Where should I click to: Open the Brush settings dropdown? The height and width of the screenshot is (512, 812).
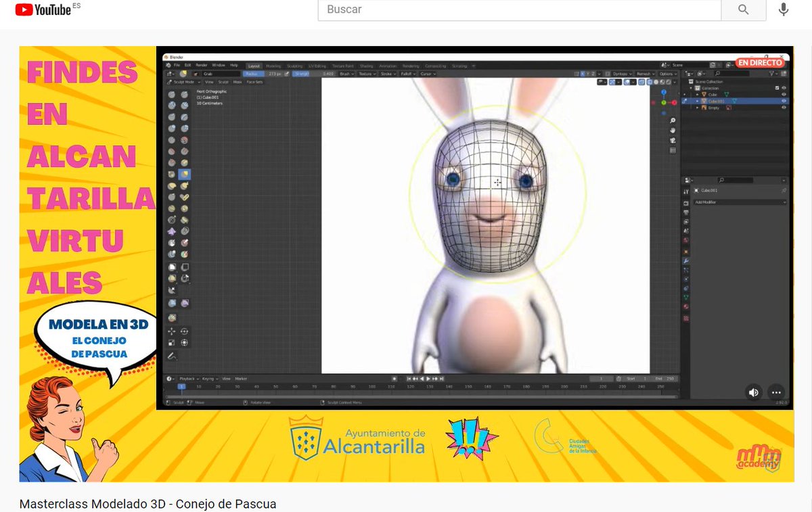[x=347, y=74]
